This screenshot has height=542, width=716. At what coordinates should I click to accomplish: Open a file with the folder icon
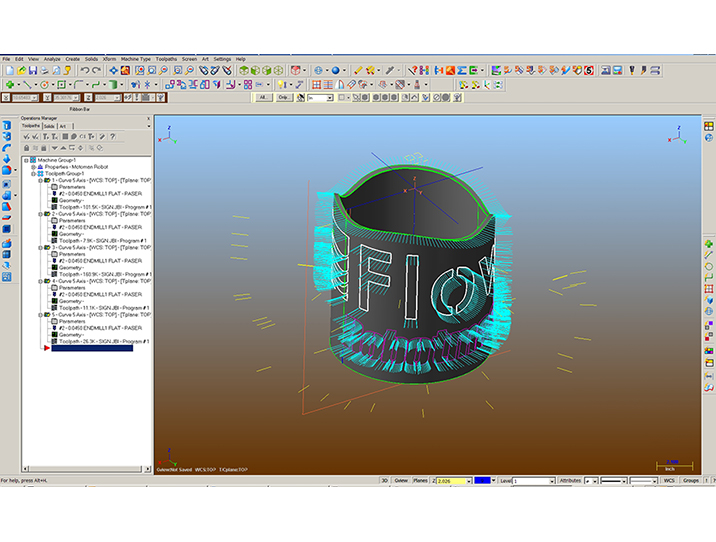pos(21,70)
